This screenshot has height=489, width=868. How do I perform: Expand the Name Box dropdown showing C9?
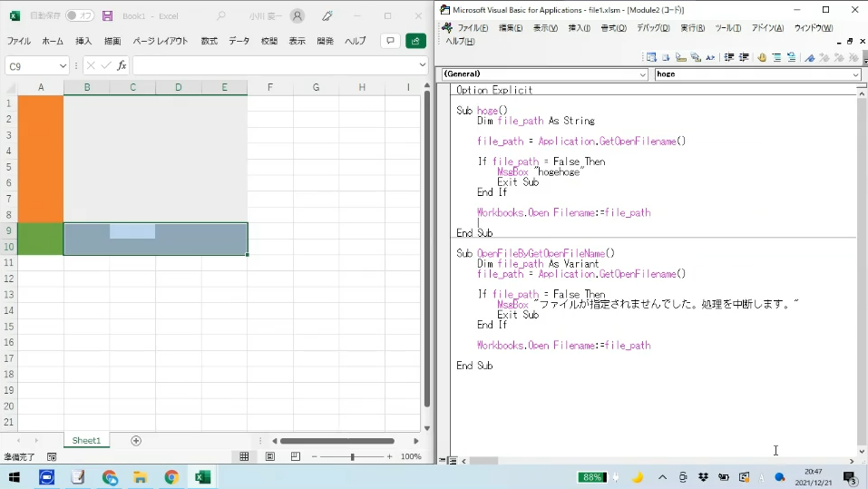tap(63, 65)
